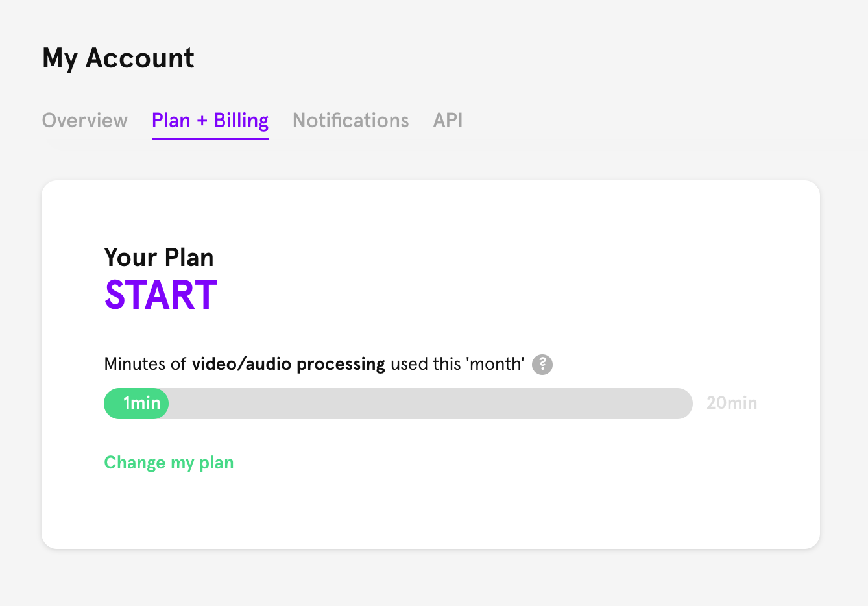Click the My Account page title

(118, 58)
